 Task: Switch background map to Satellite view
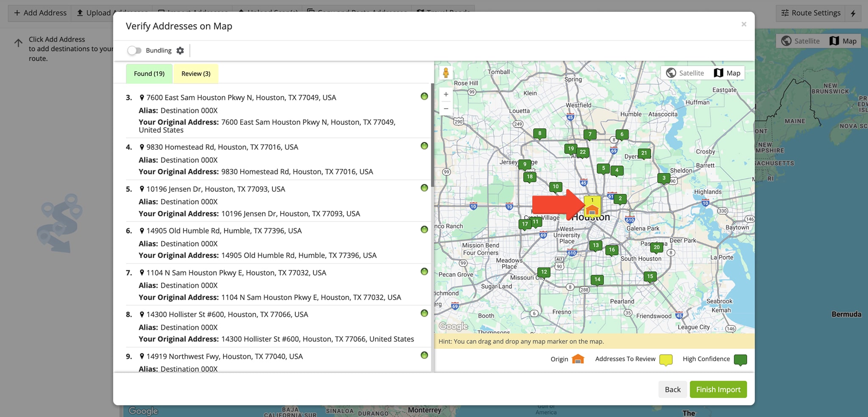point(801,41)
